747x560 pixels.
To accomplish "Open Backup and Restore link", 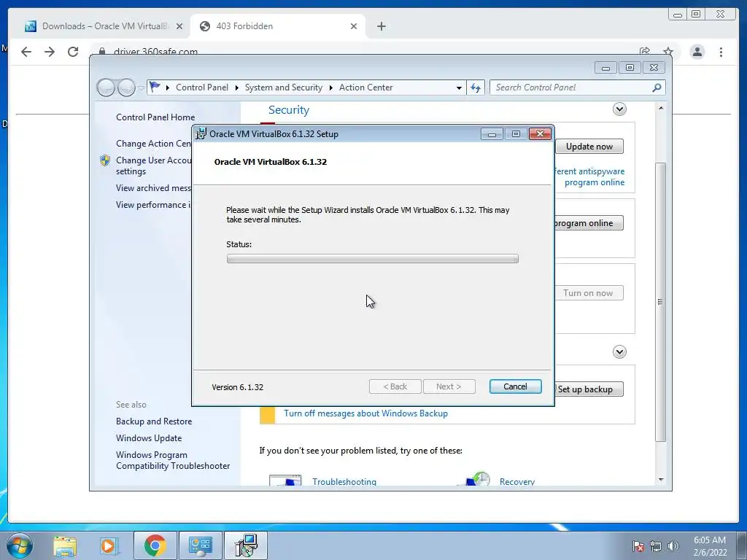I will tap(154, 421).
